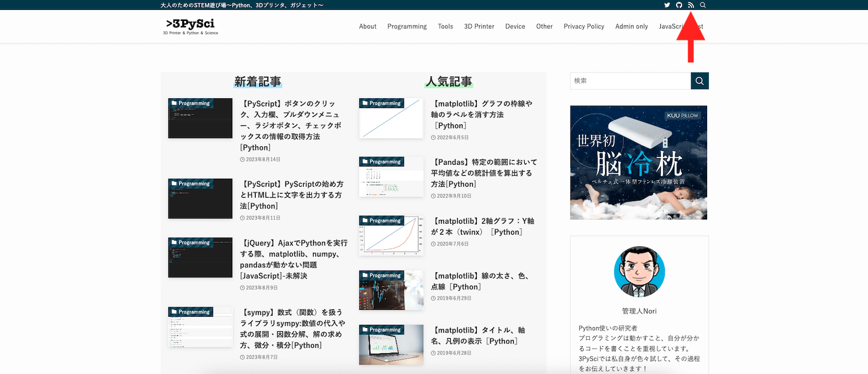Click the administrator Nori avatar image

(x=639, y=272)
